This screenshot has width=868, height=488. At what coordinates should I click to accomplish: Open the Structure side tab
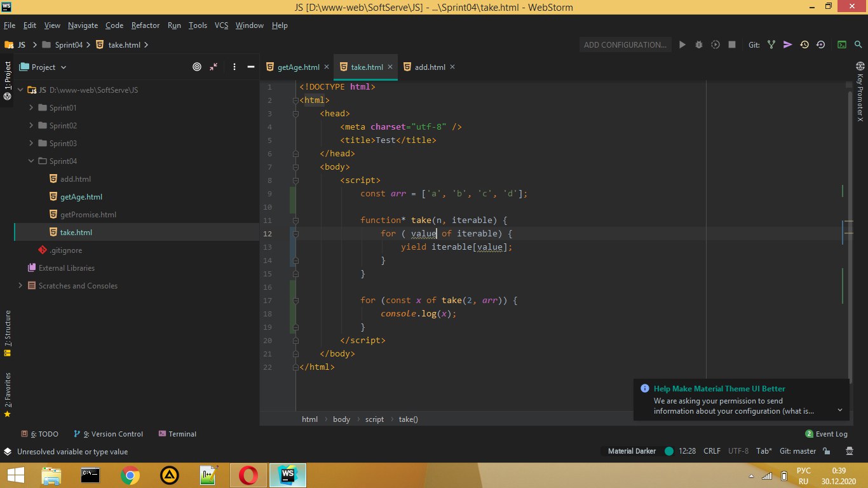tap(7, 334)
